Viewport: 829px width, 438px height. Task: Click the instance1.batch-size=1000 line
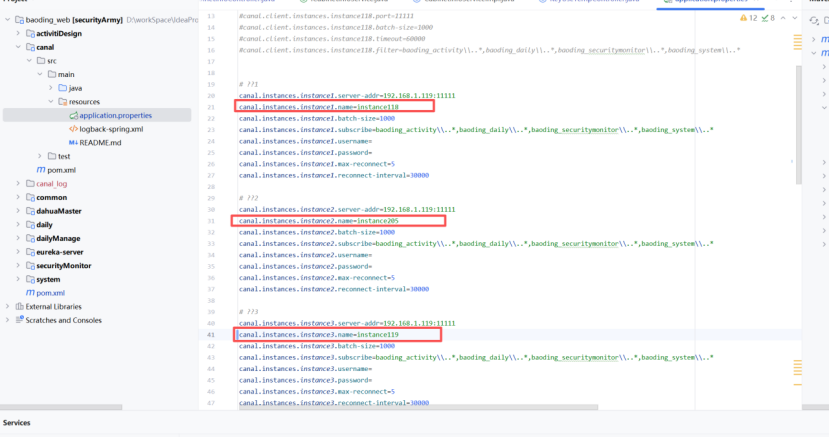[x=317, y=118]
